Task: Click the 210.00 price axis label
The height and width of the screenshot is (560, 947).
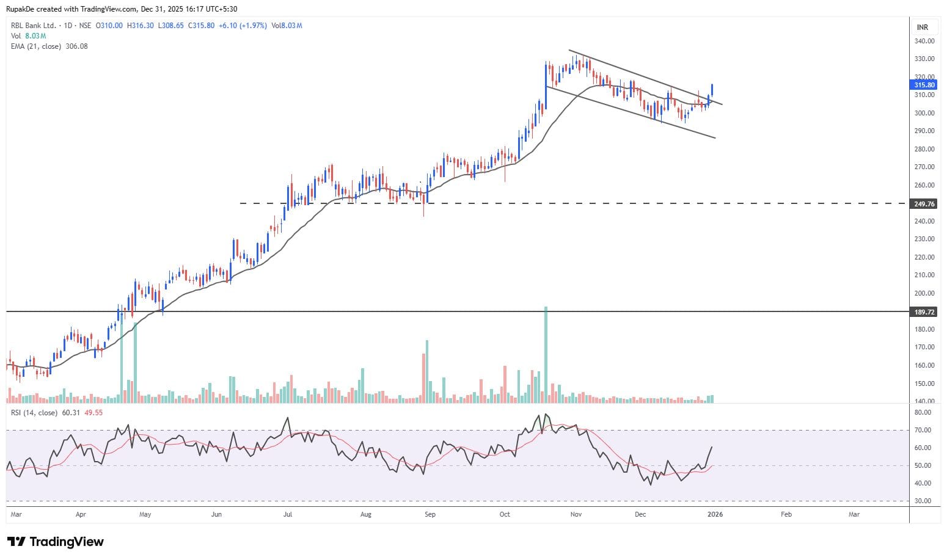Action: tap(924, 275)
